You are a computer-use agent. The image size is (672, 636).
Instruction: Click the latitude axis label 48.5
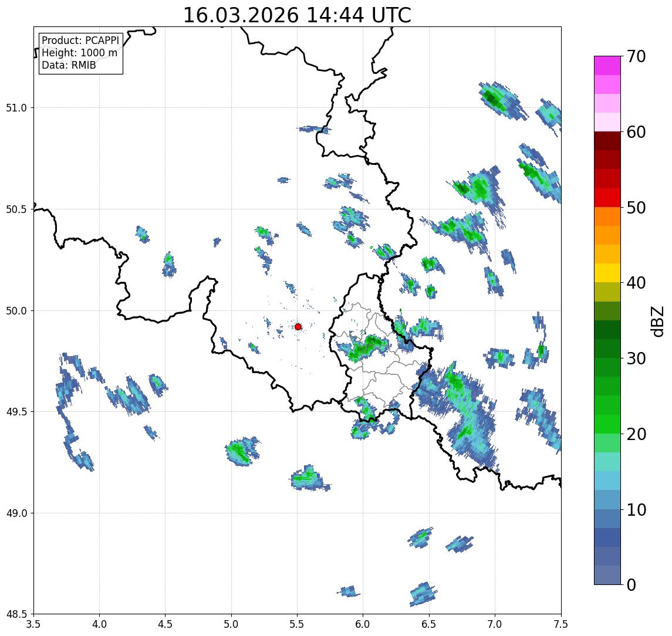click(16, 614)
